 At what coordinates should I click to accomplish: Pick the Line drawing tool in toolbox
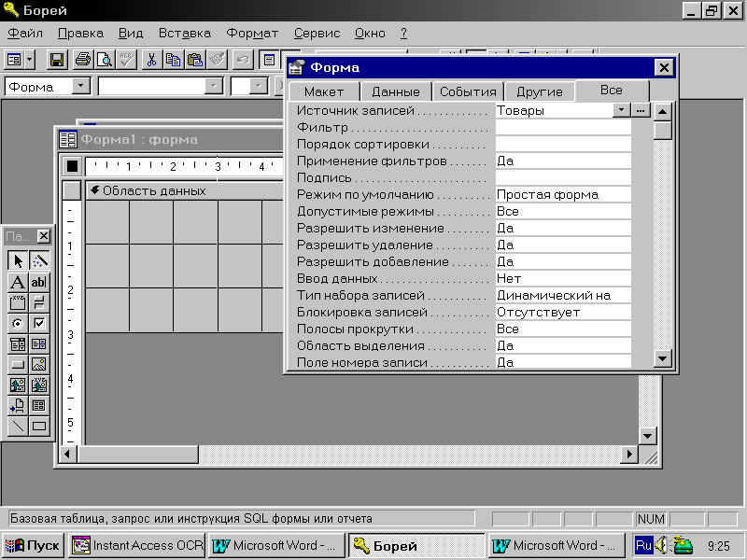18,426
